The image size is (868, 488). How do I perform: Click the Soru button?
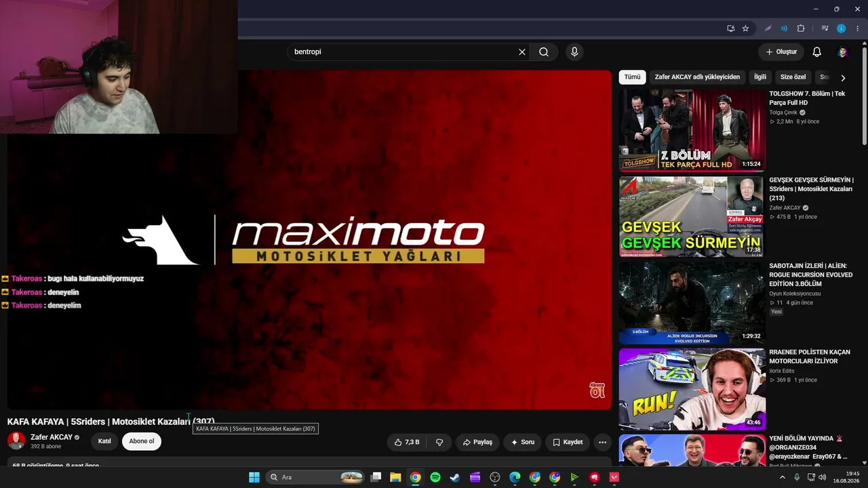coord(523,442)
